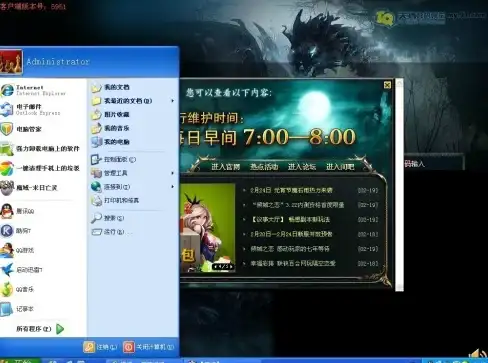The height and width of the screenshot is (363, 488).
Task: Open the 幸福密语 news item
Action: click(x=293, y=263)
